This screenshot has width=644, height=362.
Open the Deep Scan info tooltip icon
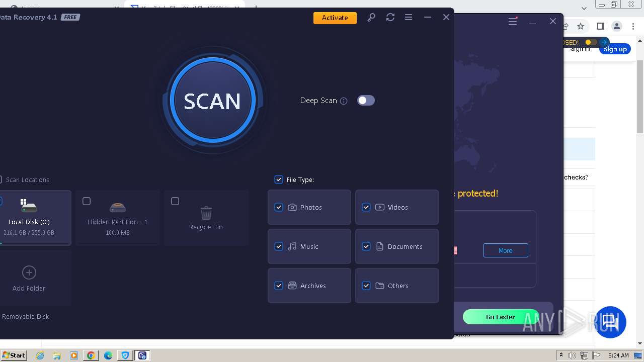tap(344, 101)
